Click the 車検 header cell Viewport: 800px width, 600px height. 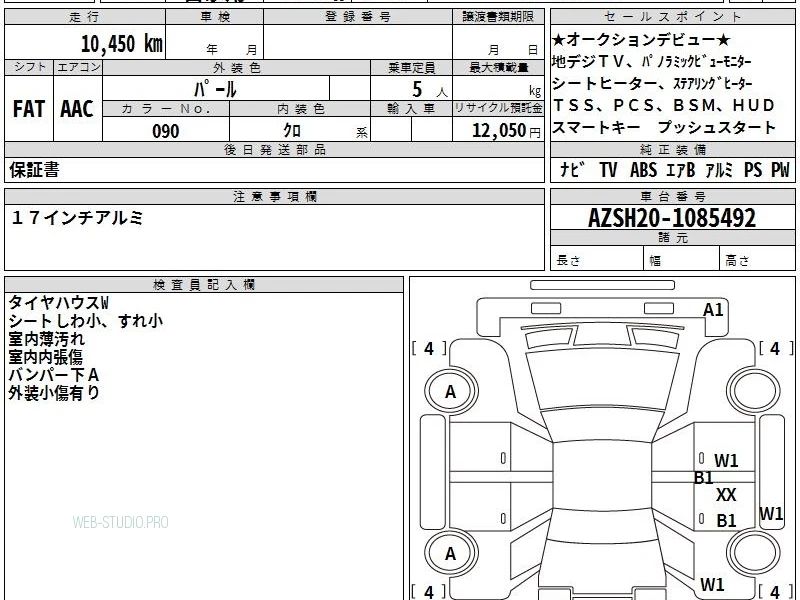(215, 17)
